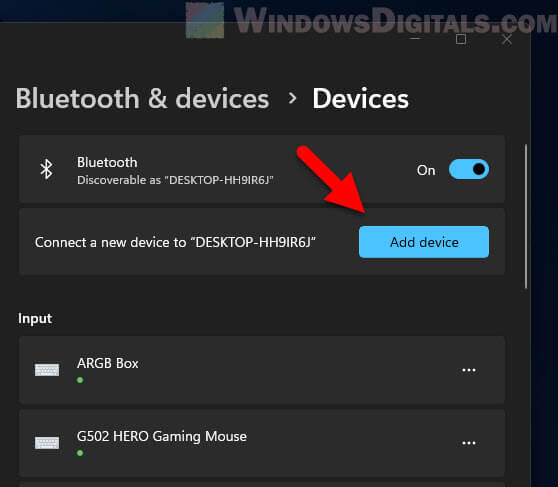Open more options for ARGB Box

[469, 370]
